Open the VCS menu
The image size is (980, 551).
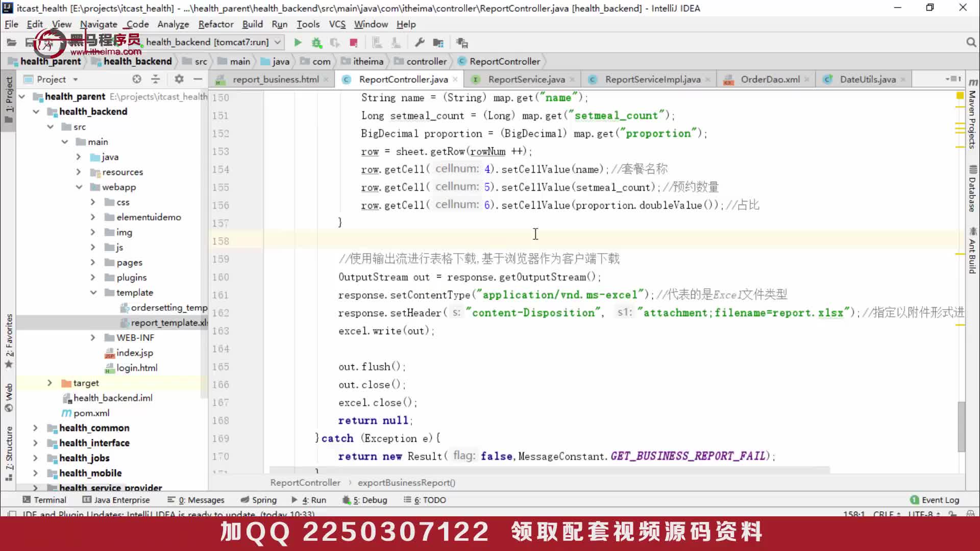coord(337,24)
